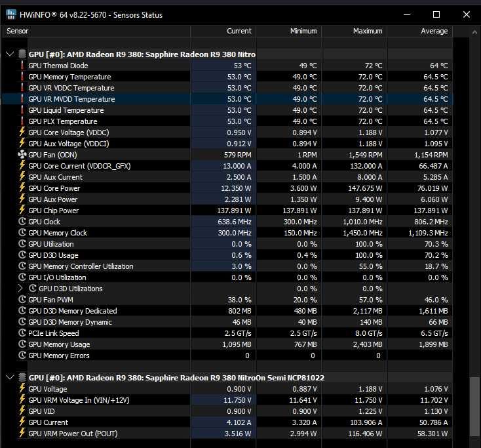Select the GPU Aux Power row
The width and height of the screenshot is (481, 448).
coord(227,199)
